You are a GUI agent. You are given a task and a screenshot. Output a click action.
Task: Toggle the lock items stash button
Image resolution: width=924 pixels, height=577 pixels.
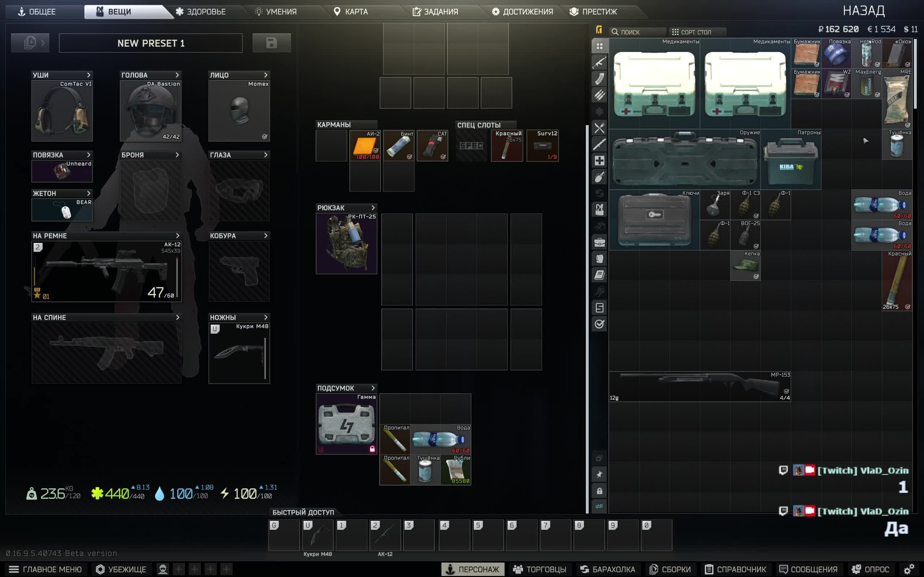(x=599, y=491)
